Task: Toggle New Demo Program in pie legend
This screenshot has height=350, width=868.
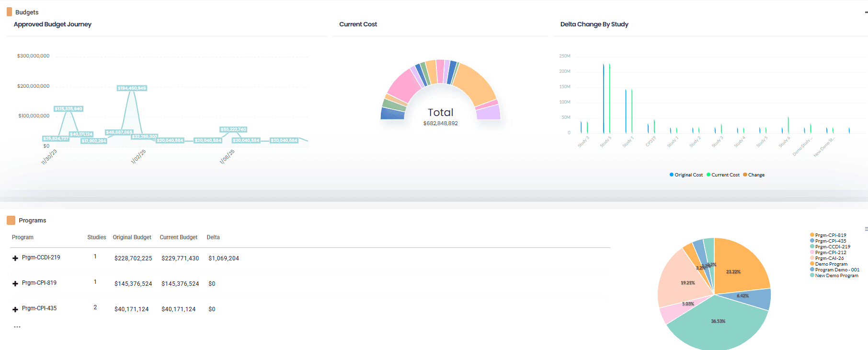Action: tap(834, 276)
